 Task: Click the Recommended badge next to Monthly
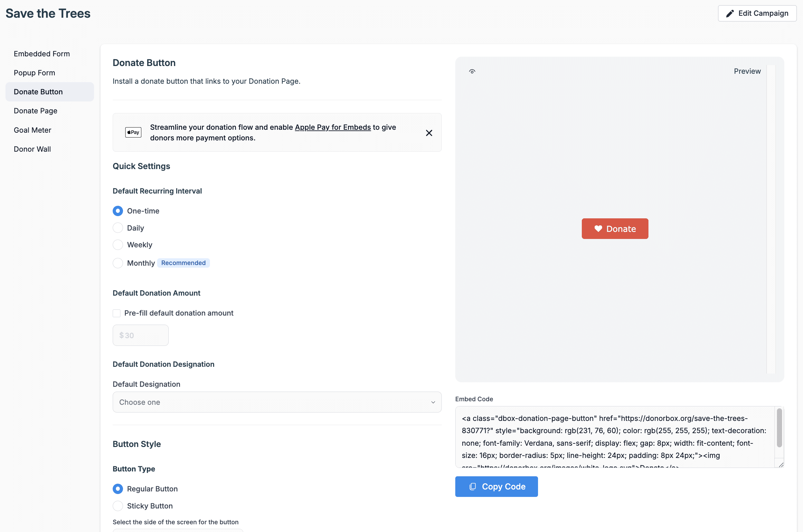coord(183,263)
